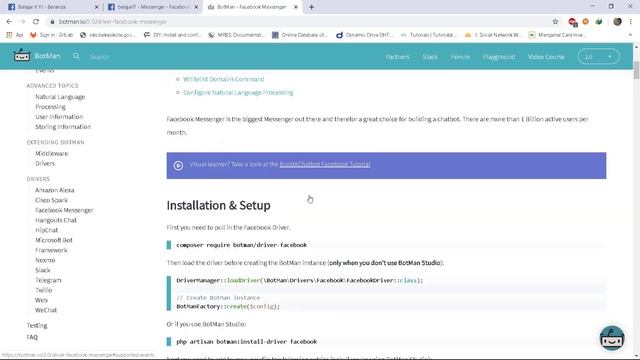Viewport: 640px width, 360px height.
Task: Open the Tutorials bookmark in bookmarks bar
Action: 428,35
